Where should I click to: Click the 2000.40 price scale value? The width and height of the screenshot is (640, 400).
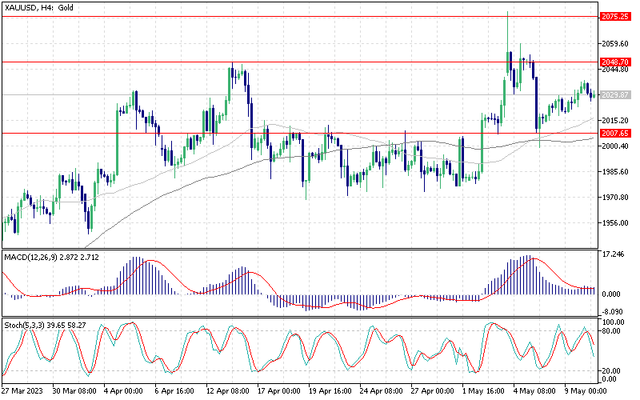coord(614,146)
